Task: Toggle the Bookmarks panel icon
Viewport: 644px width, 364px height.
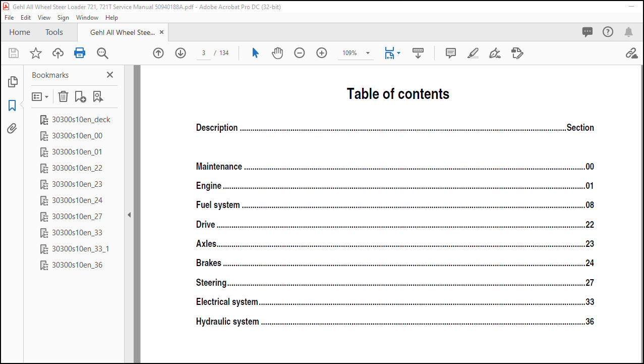Action: [12, 106]
